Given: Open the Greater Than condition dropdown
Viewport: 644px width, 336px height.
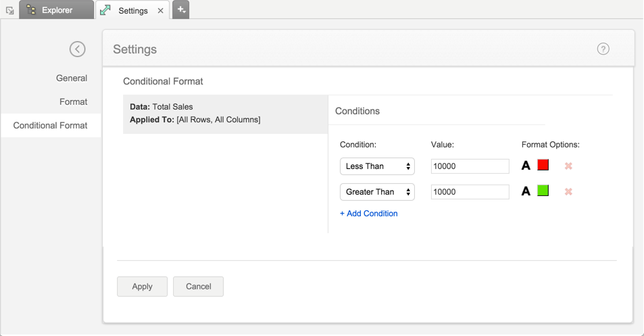Looking at the screenshot, I should pyautogui.click(x=377, y=192).
